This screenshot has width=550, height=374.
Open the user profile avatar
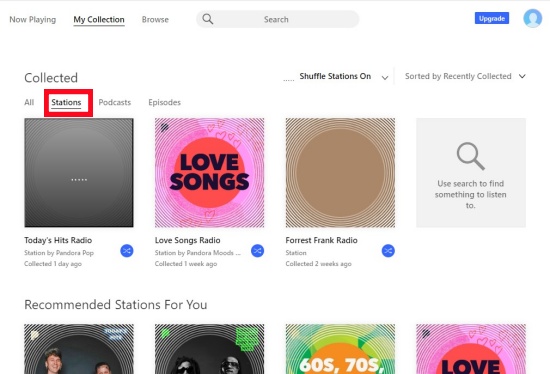(x=532, y=18)
